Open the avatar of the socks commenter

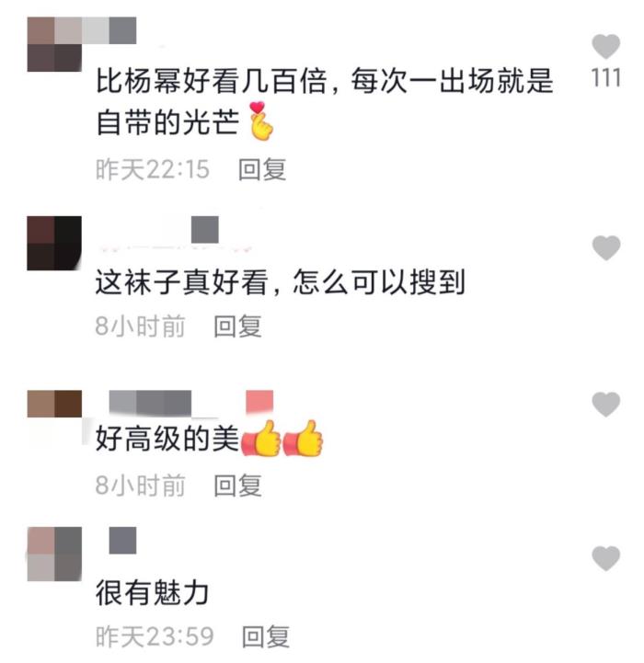[54, 243]
